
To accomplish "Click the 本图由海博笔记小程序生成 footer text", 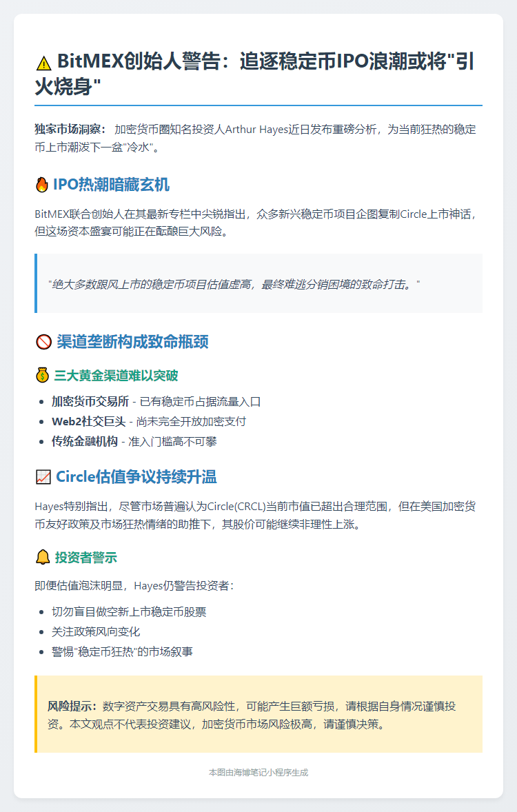I will click(258, 773).
